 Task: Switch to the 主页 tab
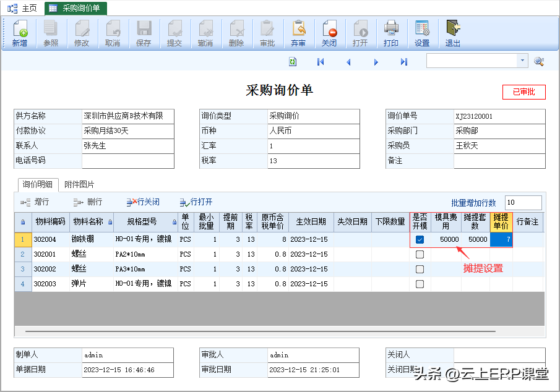(x=22, y=8)
